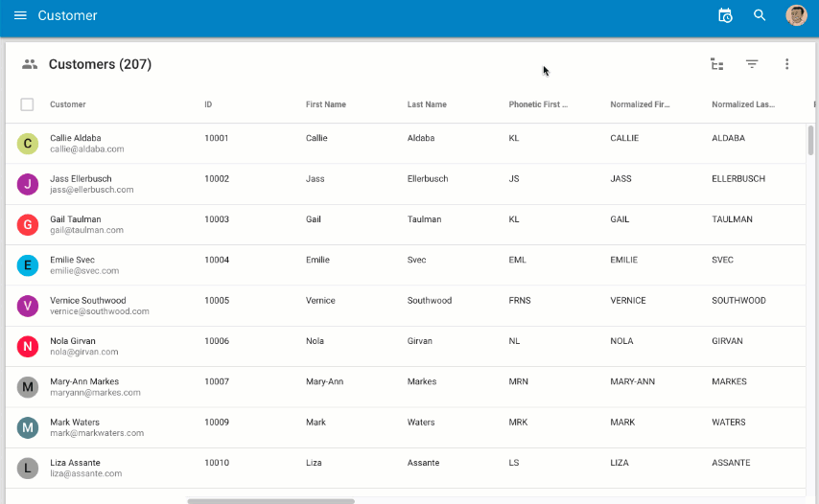
Task: Click the search magnifier icon
Action: click(760, 15)
